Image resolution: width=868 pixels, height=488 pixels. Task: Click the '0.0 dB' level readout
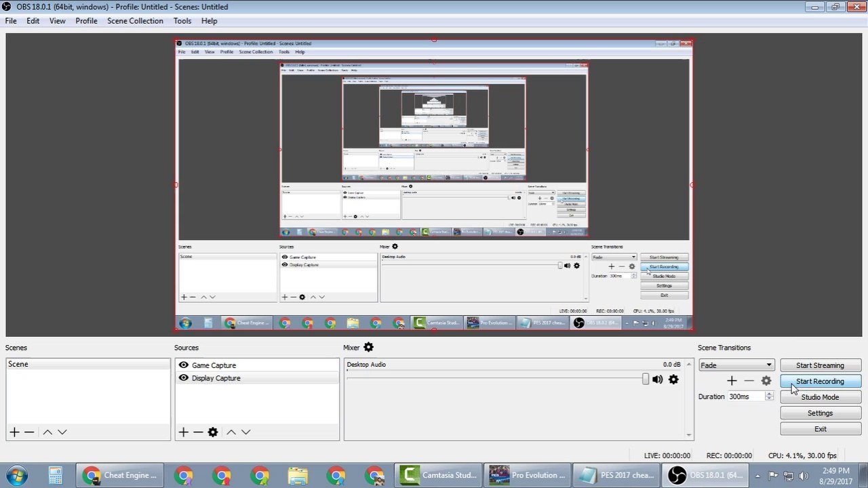click(x=671, y=365)
